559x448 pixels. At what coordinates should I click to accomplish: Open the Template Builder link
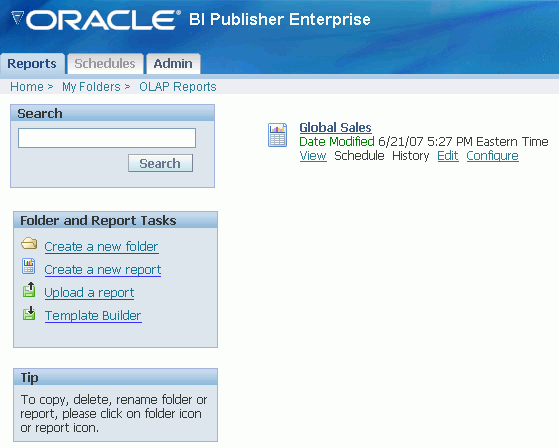93,316
